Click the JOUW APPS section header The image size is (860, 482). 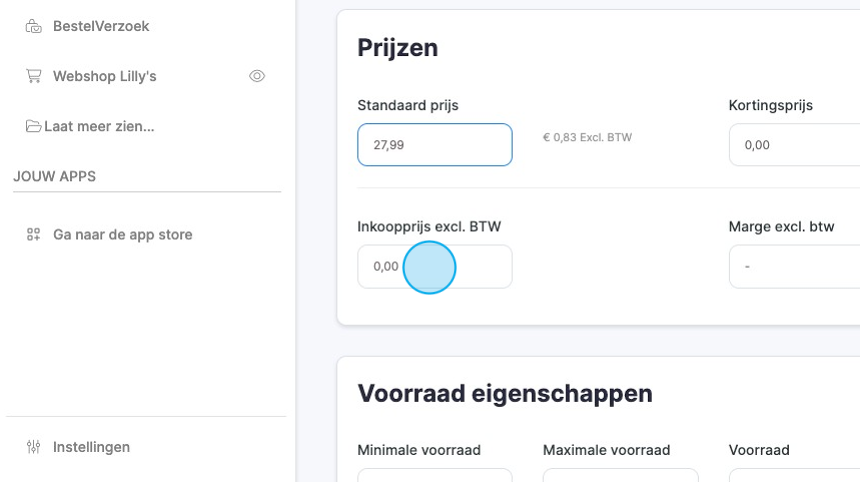click(x=54, y=176)
